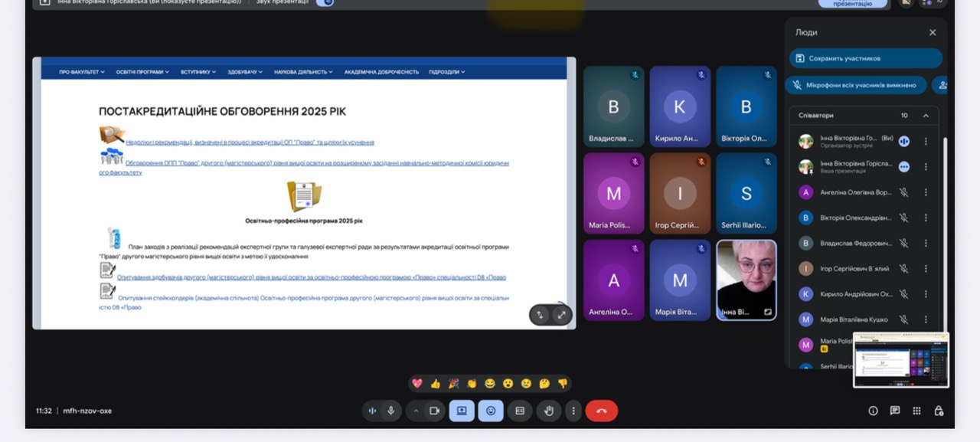
Task: Close the Люди side panel
Action: point(933,32)
